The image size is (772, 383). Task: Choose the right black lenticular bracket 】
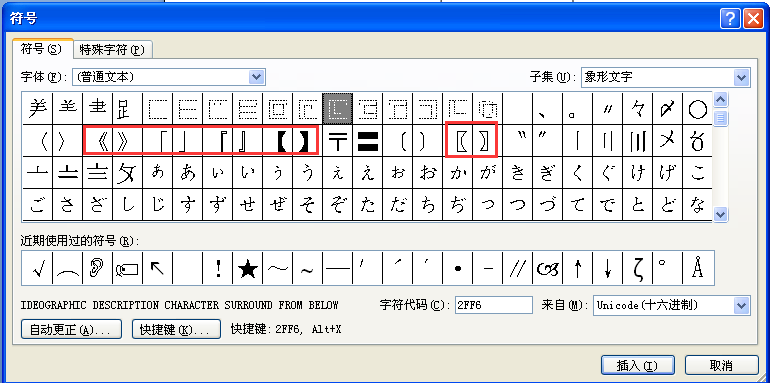(x=308, y=140)
